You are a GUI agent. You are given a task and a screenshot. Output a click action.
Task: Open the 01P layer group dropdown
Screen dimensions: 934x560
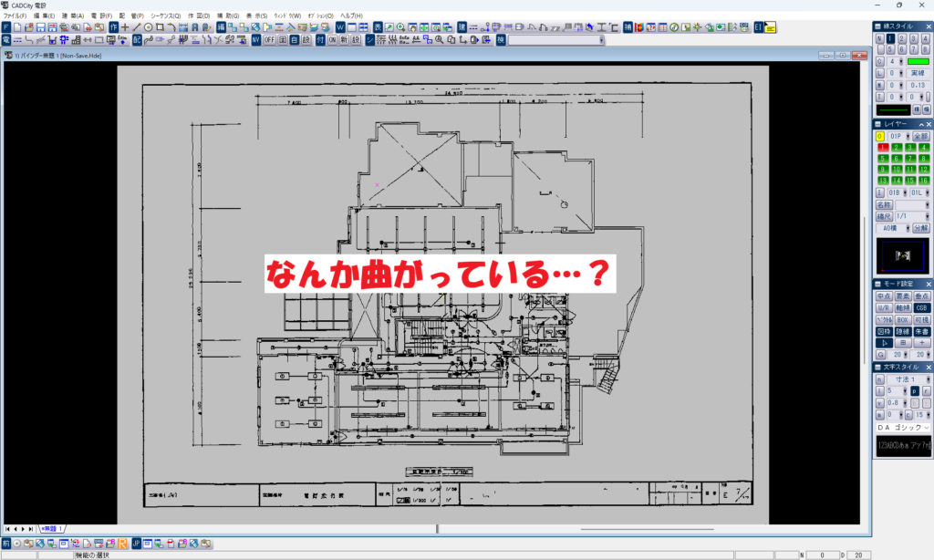tap(898, 137)
